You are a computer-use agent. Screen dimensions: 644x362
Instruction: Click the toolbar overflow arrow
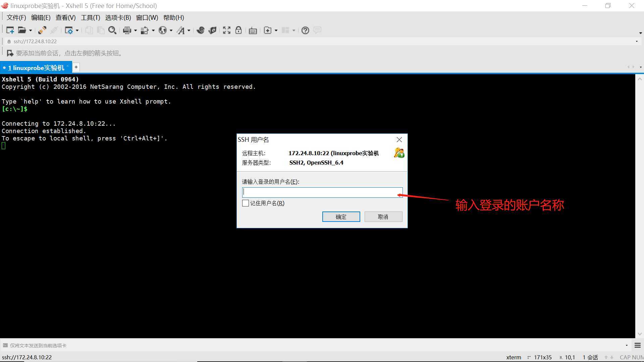click(x=640, y=33)
